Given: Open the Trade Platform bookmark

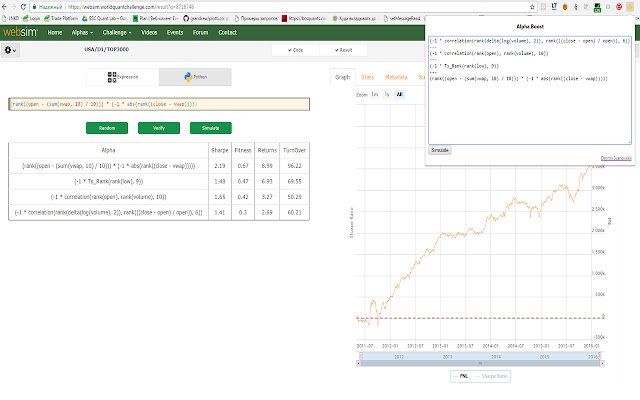Looking at the screenshot, I should pos(61,18).
